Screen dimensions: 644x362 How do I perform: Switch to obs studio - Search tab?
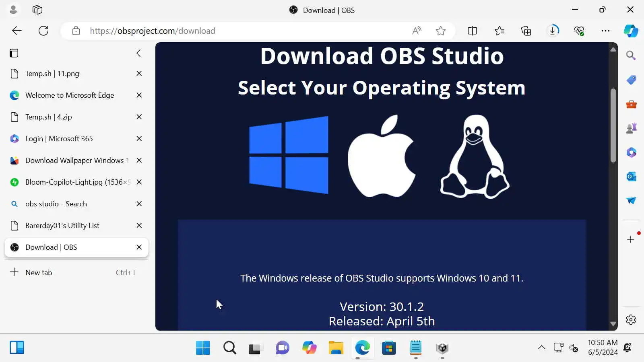(x=76, y=204)
